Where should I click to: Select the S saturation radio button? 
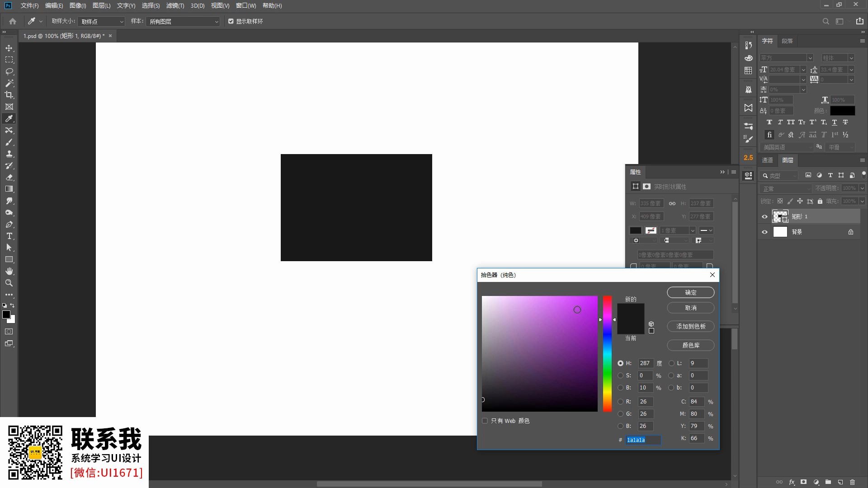[620, 375]
